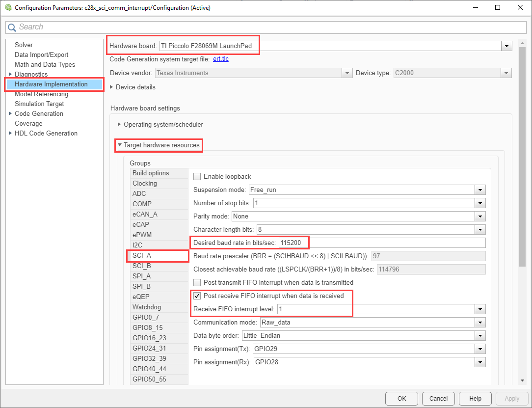
Task: Uncheck Post receive FIFO interrupt checkbox
Action: 197,296
